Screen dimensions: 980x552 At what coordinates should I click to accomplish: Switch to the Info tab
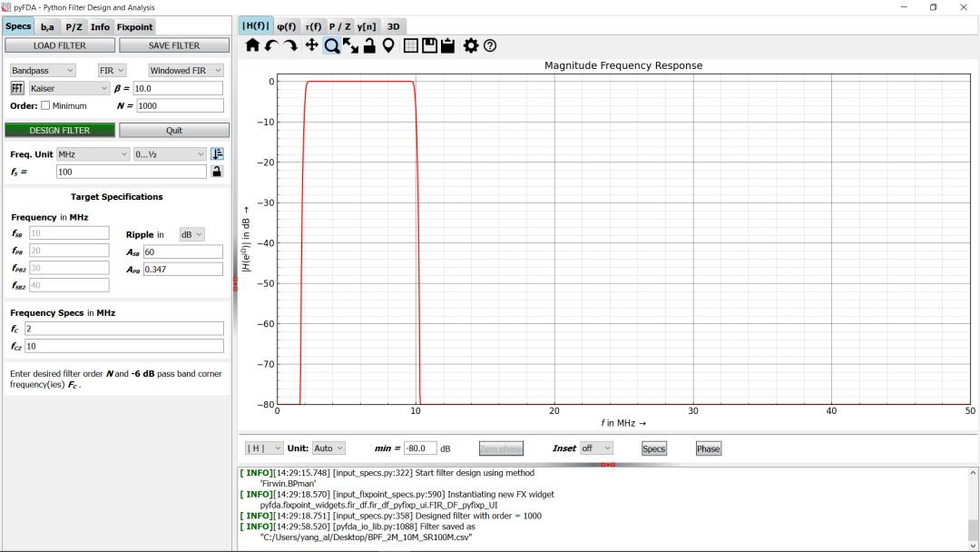[x=100, y=27]
